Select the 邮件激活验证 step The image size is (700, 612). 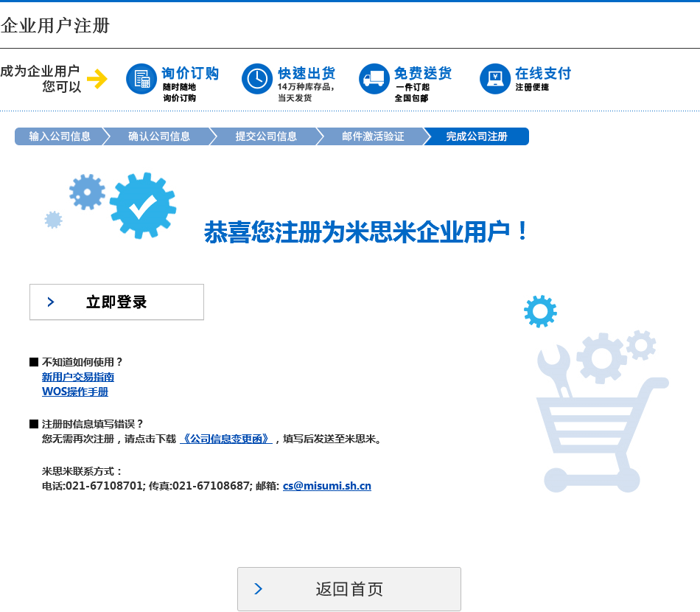tap(373, 136)
